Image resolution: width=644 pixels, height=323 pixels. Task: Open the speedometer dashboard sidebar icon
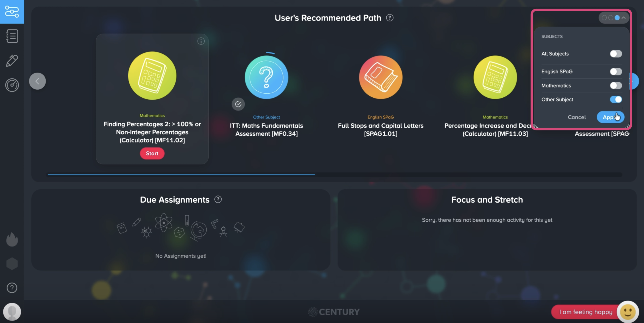pyautogui.click(x=12, y=85)
